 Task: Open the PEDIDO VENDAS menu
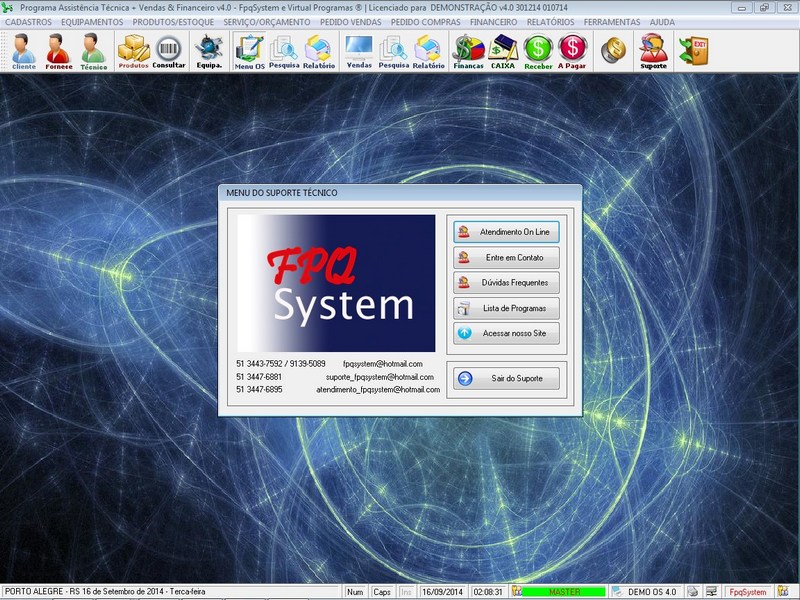351,22
